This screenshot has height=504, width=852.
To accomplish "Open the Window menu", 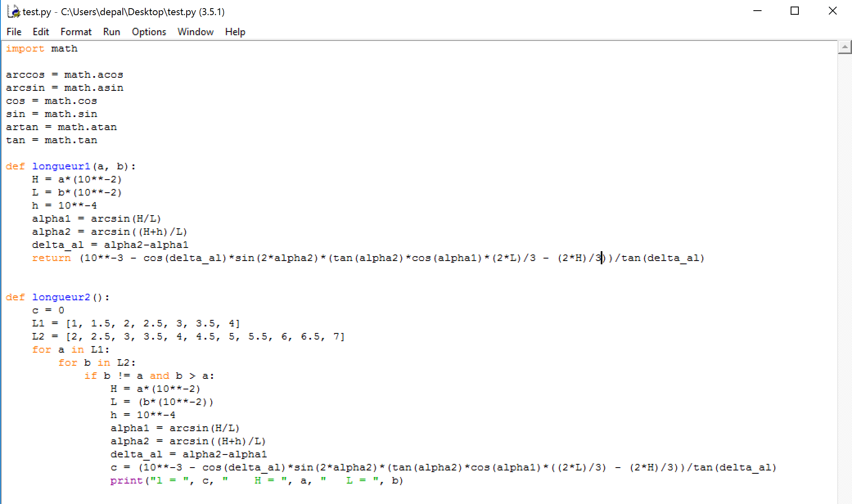I will pos(195,32).
